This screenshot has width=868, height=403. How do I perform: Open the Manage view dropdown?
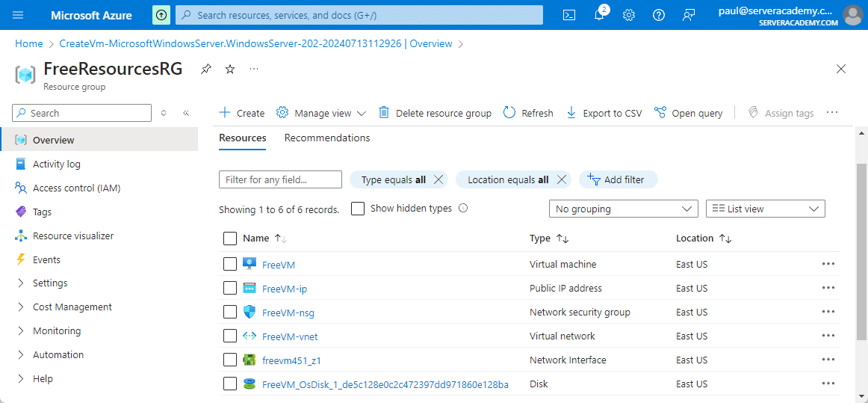coord(321,113)
